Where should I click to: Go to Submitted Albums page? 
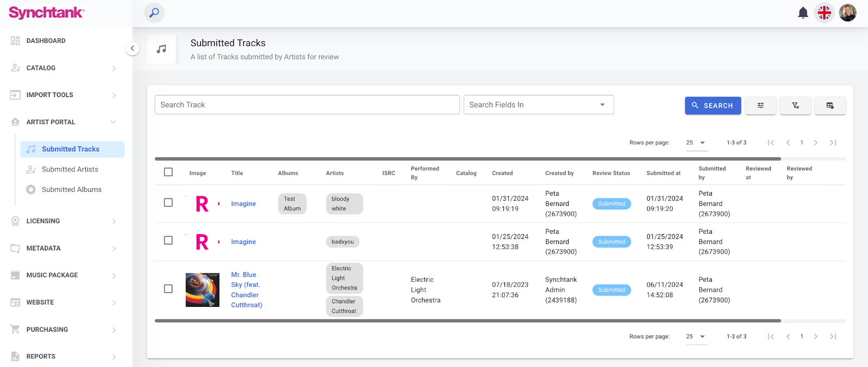click(72, 190)
